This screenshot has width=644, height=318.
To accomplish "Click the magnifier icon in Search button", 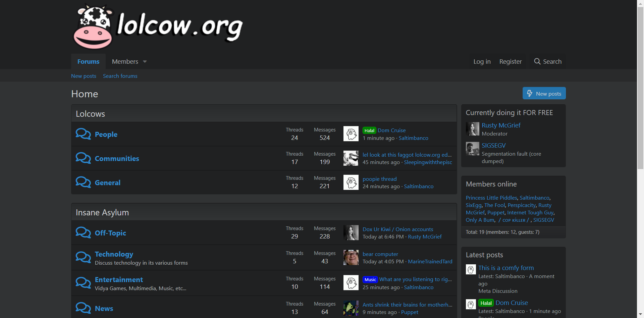I will 537,61.
